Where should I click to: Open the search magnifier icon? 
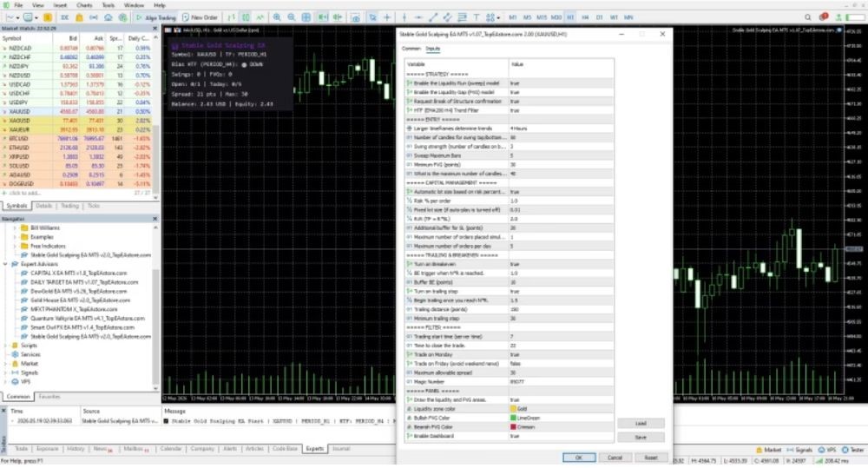[807, 17]
